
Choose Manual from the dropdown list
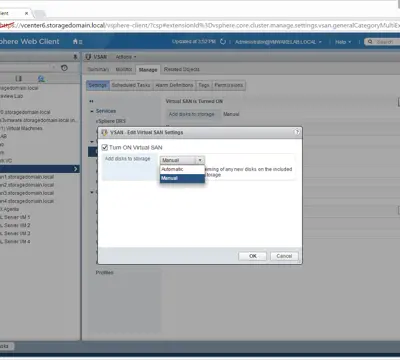[182, 178]
